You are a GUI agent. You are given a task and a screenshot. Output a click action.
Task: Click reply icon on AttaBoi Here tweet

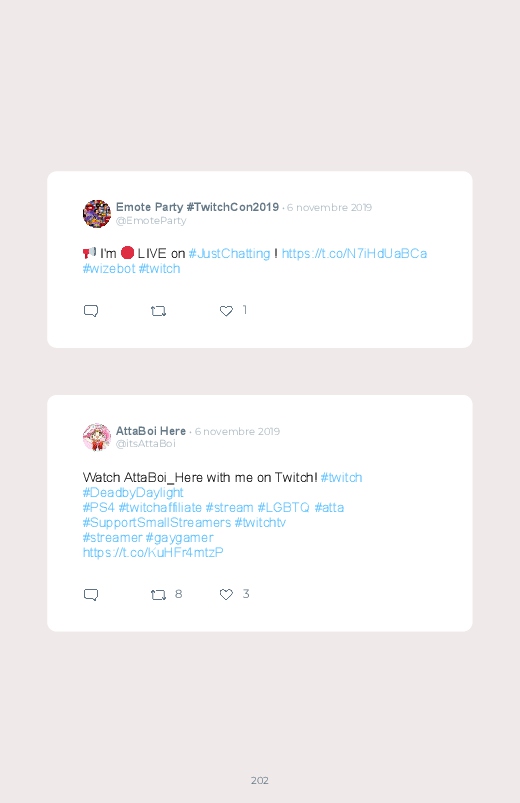coord(91,595)
